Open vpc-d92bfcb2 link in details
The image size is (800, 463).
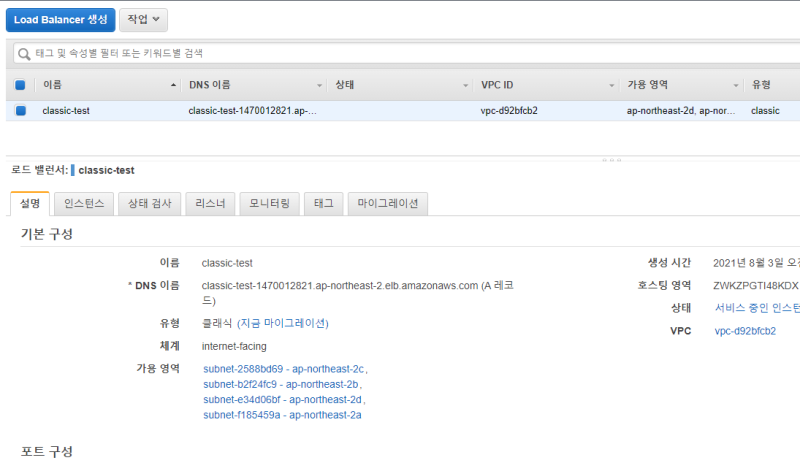click(745, 331)
